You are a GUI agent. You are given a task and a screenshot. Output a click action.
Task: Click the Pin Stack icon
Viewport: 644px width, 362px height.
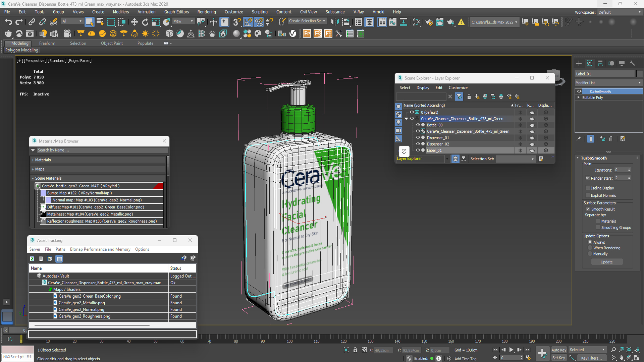(x=579, y=139)
